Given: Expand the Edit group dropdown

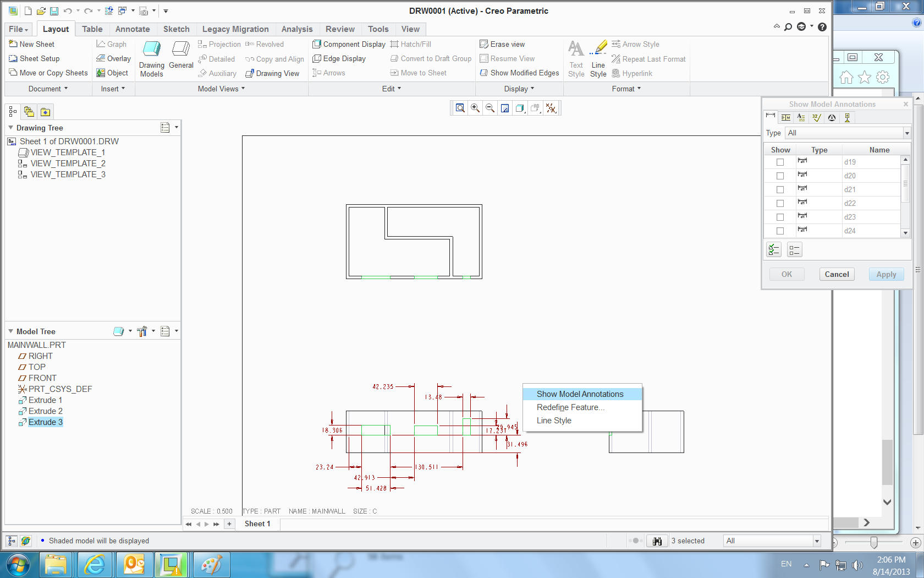Looking at the screenshot, I should coord(392,89).
